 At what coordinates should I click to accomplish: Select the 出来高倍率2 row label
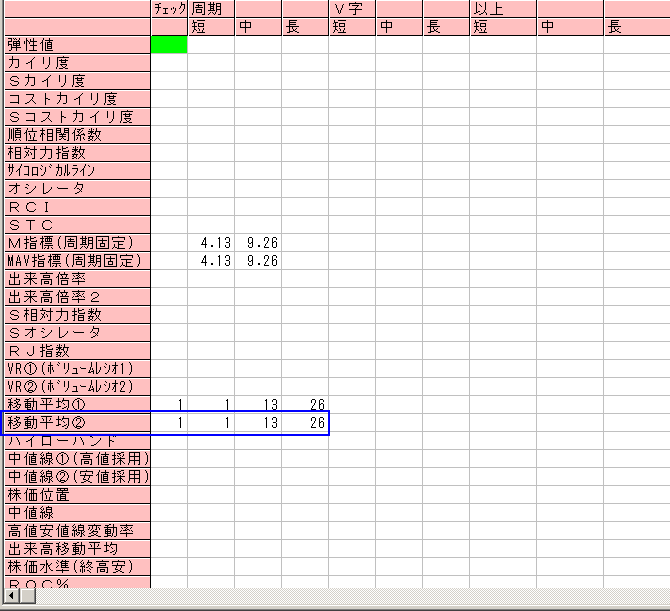[77, 297]
